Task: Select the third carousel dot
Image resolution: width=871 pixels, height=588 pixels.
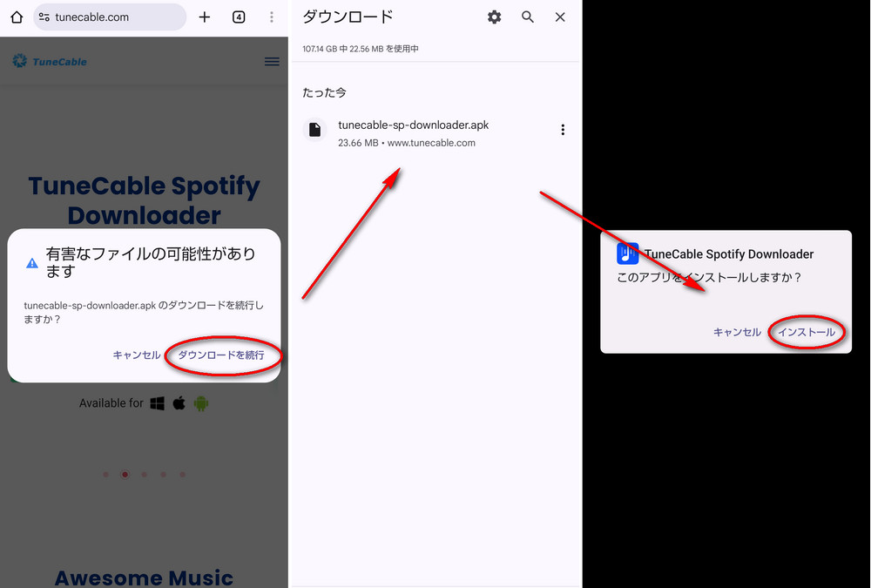Action: [x=145, y=475]
